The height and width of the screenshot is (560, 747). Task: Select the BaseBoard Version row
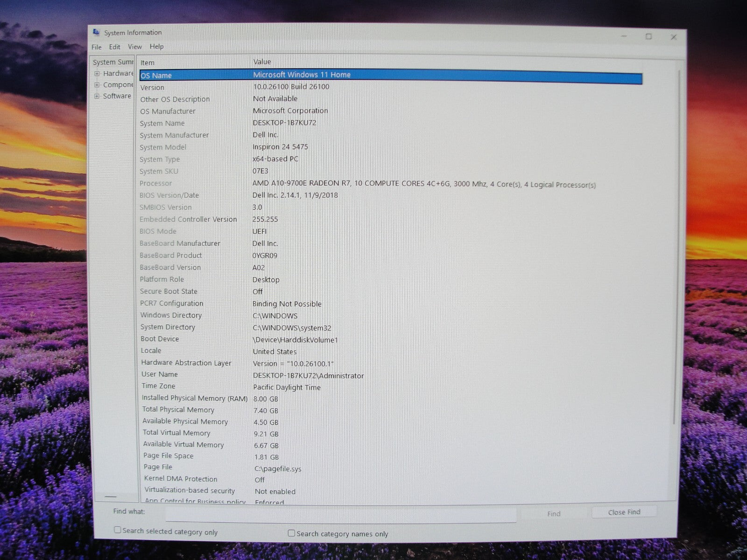point(391,267)
